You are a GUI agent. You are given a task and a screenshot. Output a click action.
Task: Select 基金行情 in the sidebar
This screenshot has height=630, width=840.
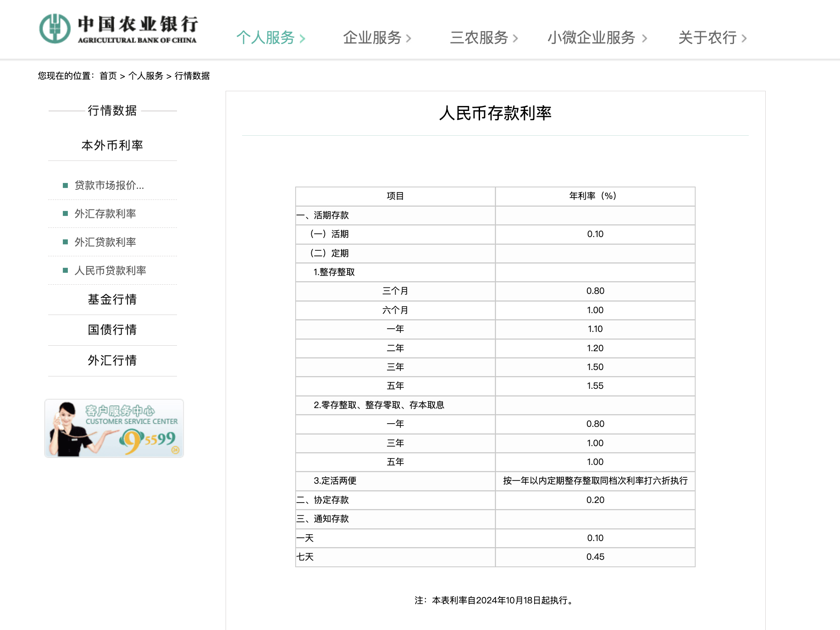click(x=112, y=299)
